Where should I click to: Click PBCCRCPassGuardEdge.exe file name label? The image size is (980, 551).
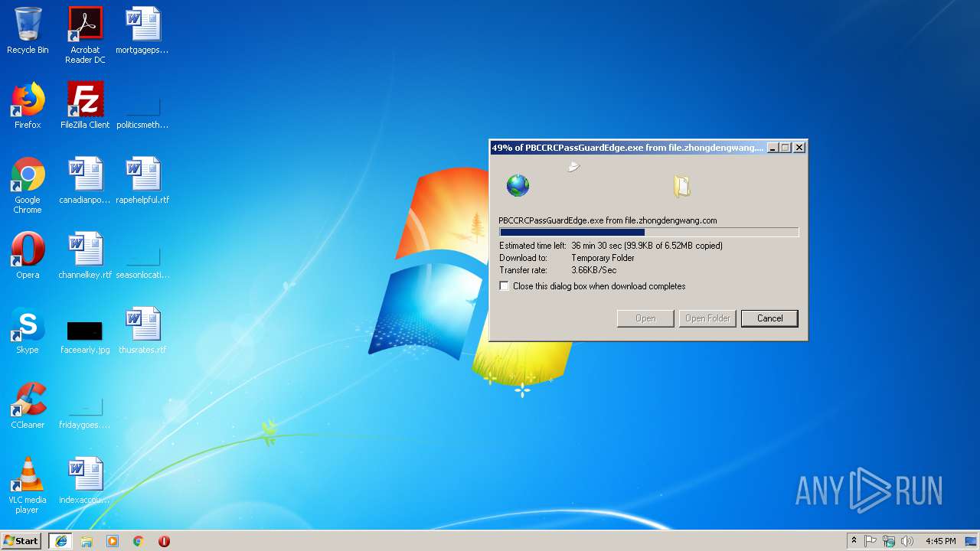pos(608,220)
